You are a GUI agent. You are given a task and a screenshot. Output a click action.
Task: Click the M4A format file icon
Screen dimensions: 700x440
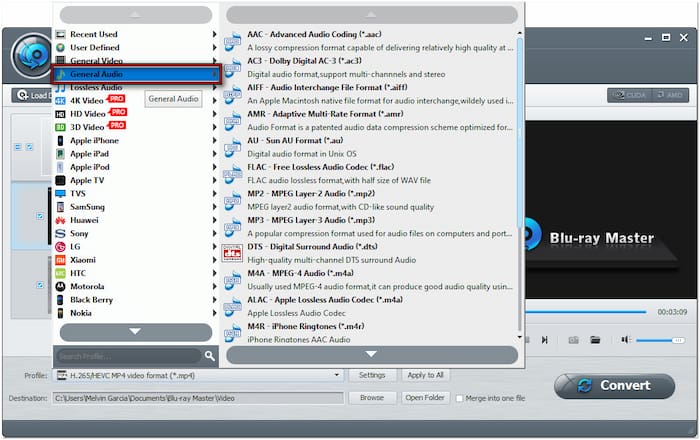point(232,280)
